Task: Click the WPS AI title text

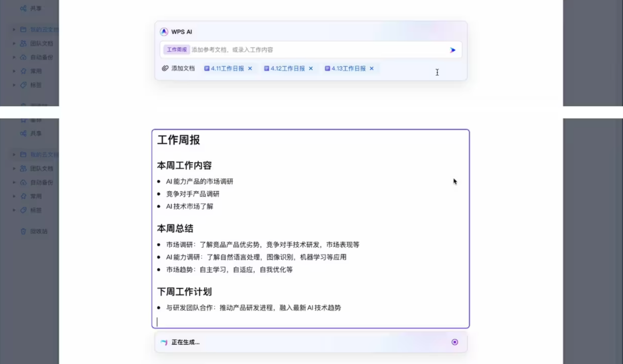Action: pos(181,32)
